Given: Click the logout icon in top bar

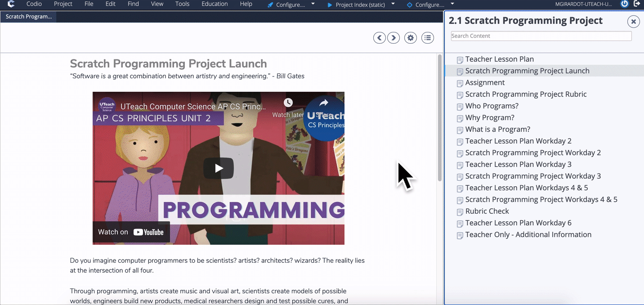Looking at the screenshot, I should click(x=637, y=4).
